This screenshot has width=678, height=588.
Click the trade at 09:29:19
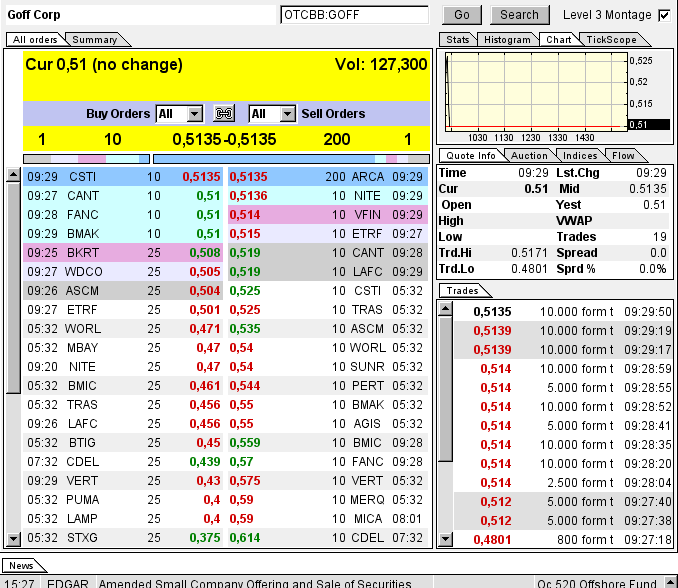pos(563,331)
